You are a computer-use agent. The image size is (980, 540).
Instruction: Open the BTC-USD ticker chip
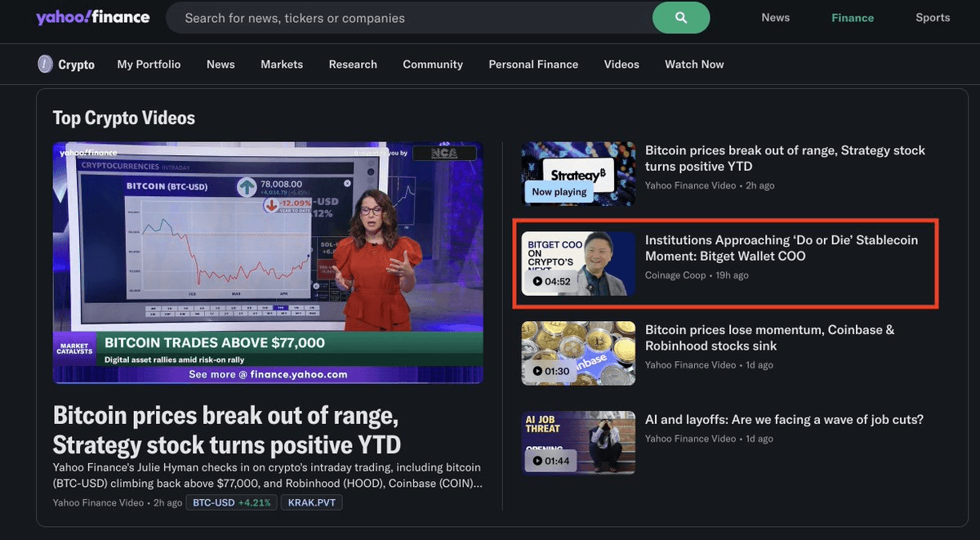[230, 502]
